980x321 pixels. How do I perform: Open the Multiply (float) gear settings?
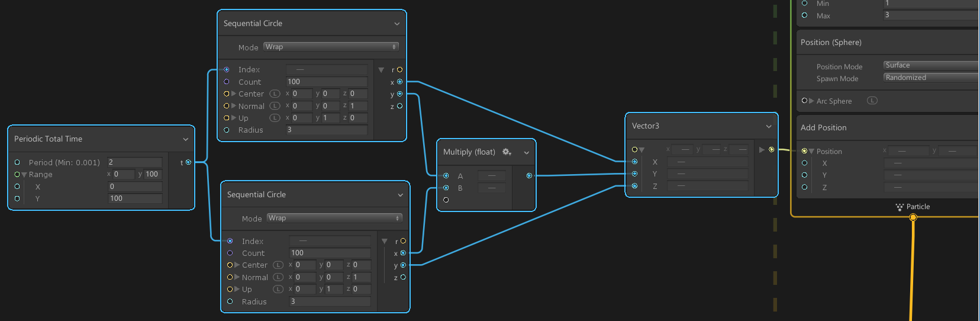[x=507, y=152]
